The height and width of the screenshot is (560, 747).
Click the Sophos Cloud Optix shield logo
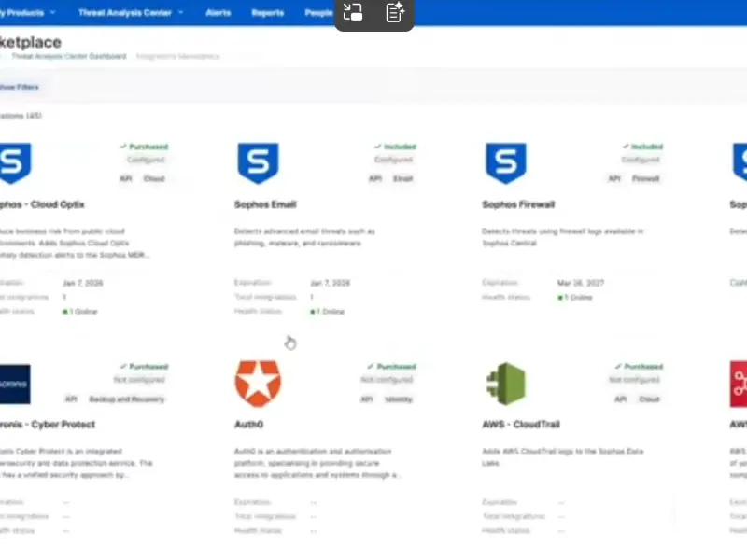[15, 163]
